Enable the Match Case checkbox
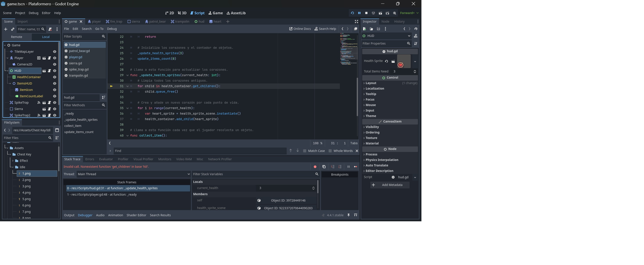The image size is (644, 265). tap(304, 151)
